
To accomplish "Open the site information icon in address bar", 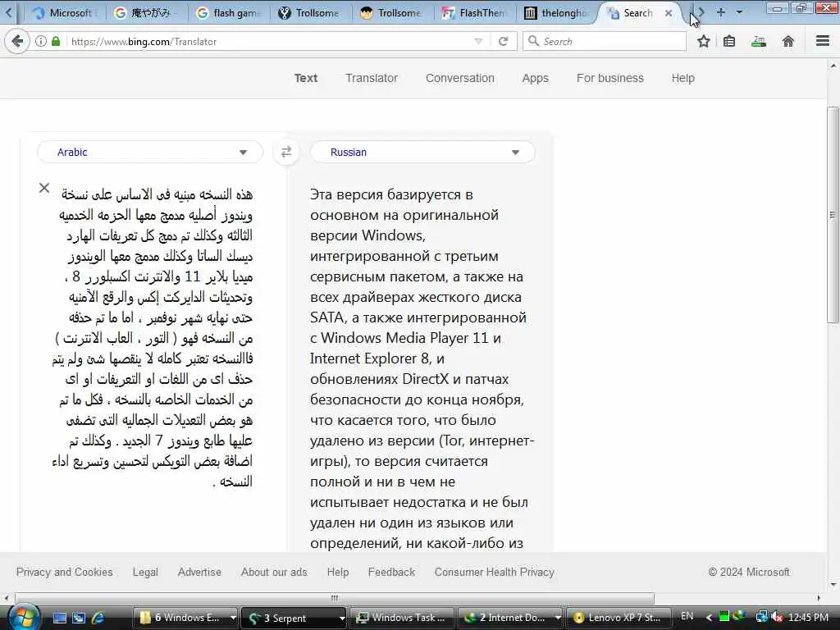I will coord(41,41).
